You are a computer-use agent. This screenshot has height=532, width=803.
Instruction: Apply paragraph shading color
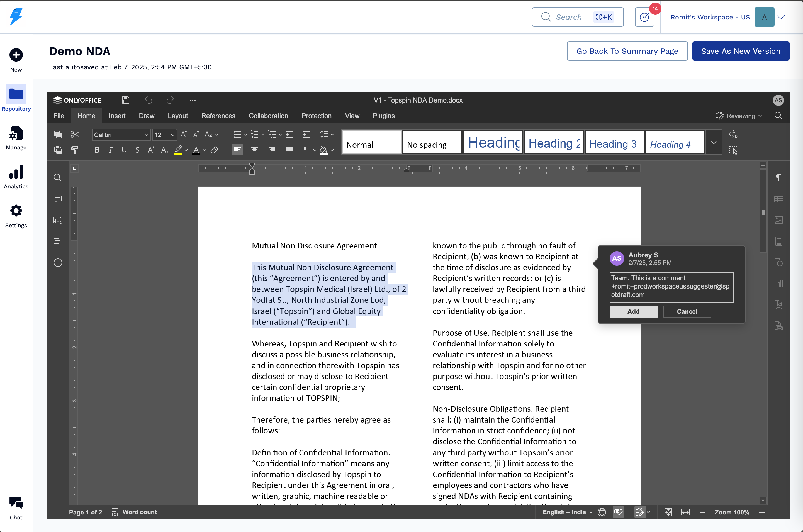[x=323, y=150]
